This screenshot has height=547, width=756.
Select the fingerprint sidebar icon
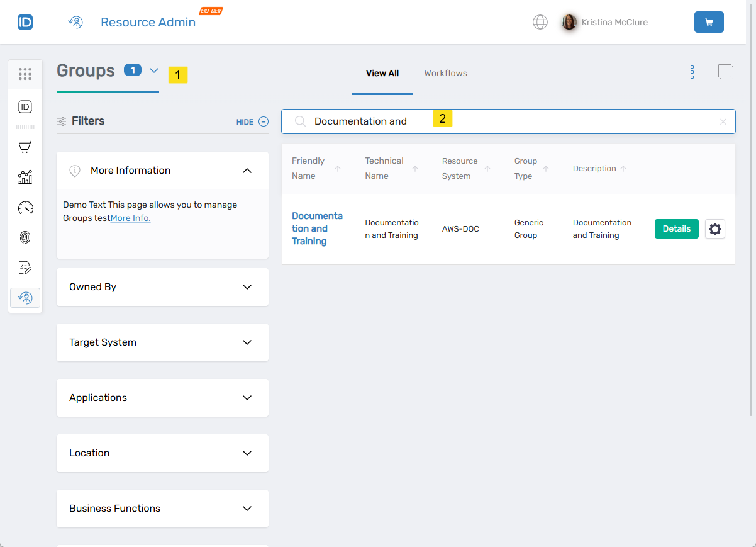[25, 237]
